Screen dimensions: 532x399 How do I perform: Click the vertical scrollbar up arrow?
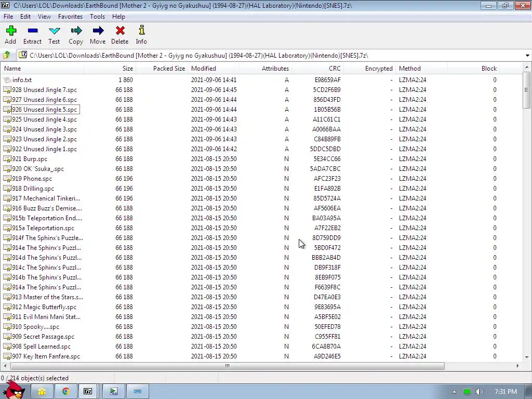[527, 67]
